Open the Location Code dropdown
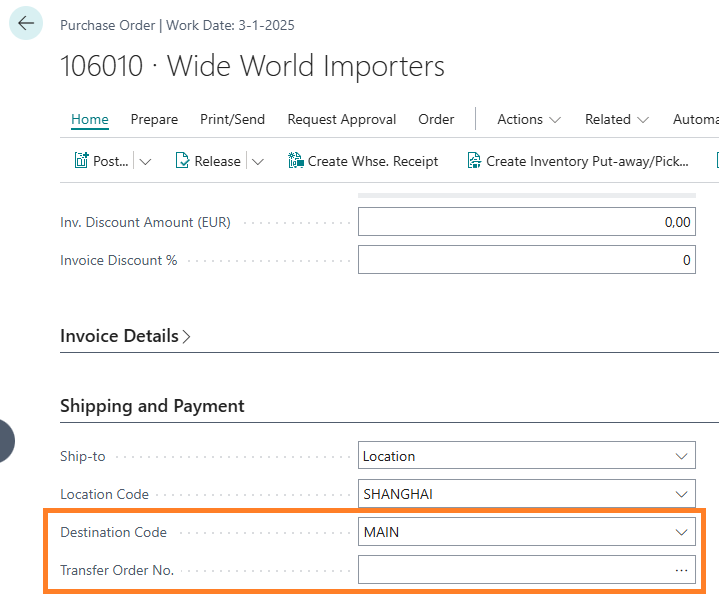 (681, 494)
